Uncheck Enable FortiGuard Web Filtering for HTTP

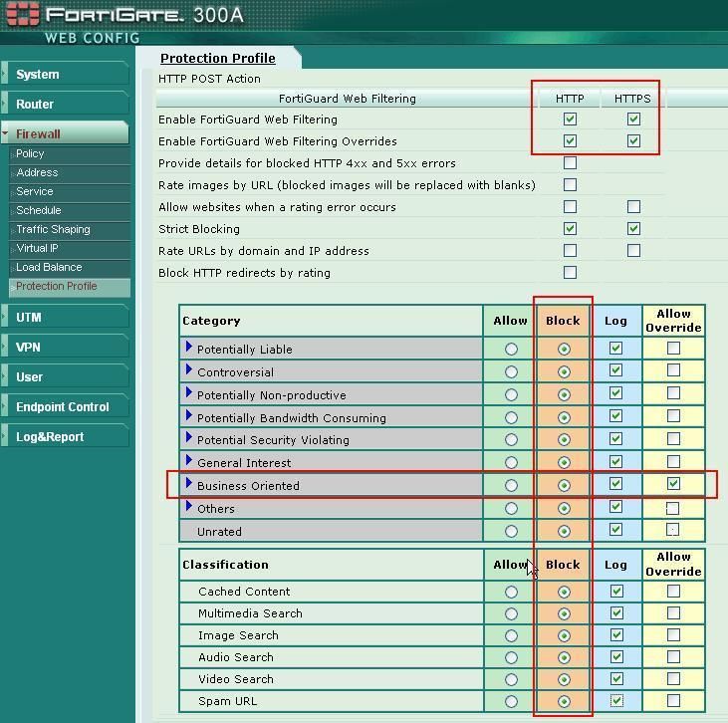coord(570,119)
